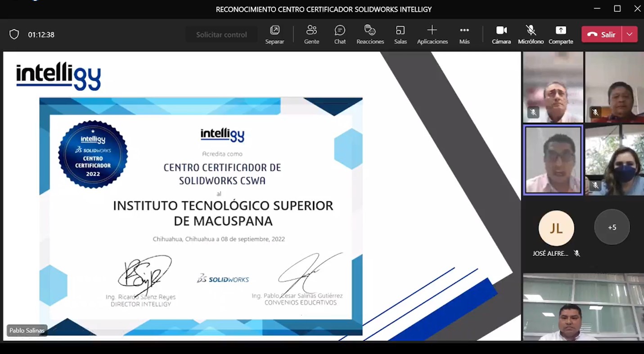The image size is (644, 354).
Task: Close the meeting window
Action: tap(637, 9)
